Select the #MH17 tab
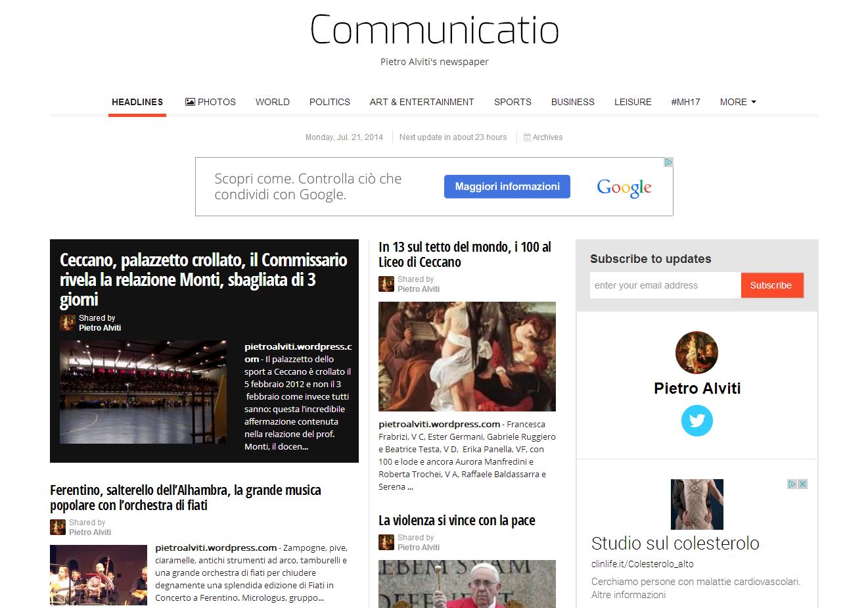This screenshot has width=868, height=608. click(685, 102)
